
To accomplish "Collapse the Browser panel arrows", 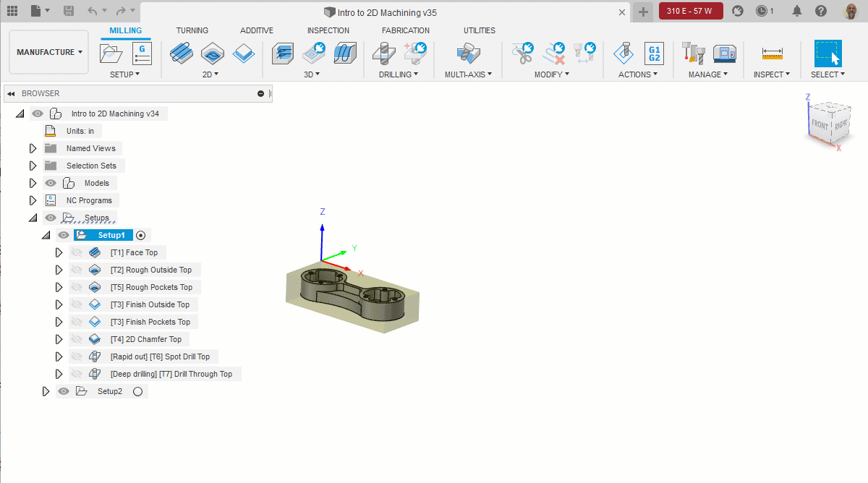I will click(12, 93).
